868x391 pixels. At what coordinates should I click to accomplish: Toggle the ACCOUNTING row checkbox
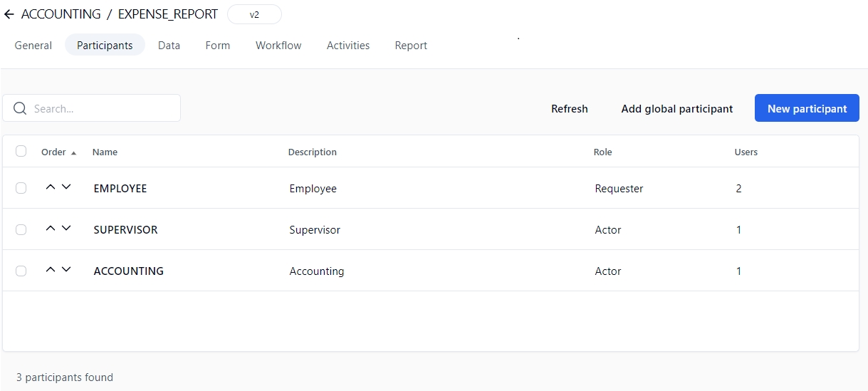tap(21, 271)
